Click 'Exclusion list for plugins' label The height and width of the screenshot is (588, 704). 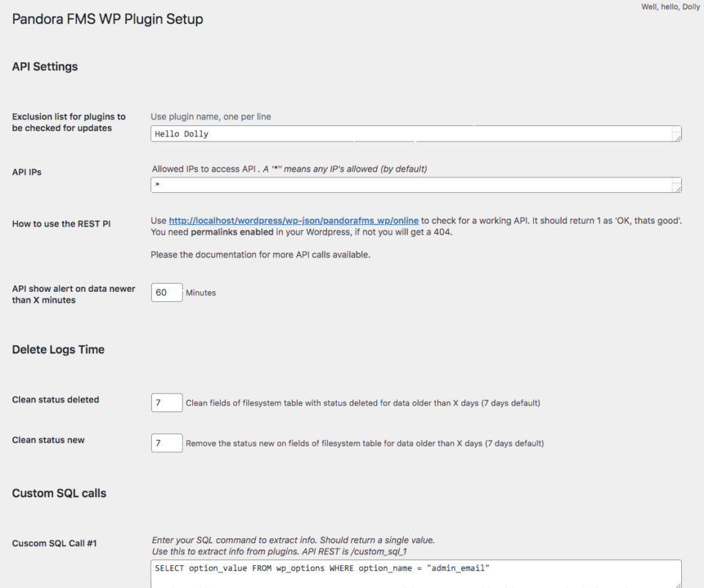click(x=69, y=122)
